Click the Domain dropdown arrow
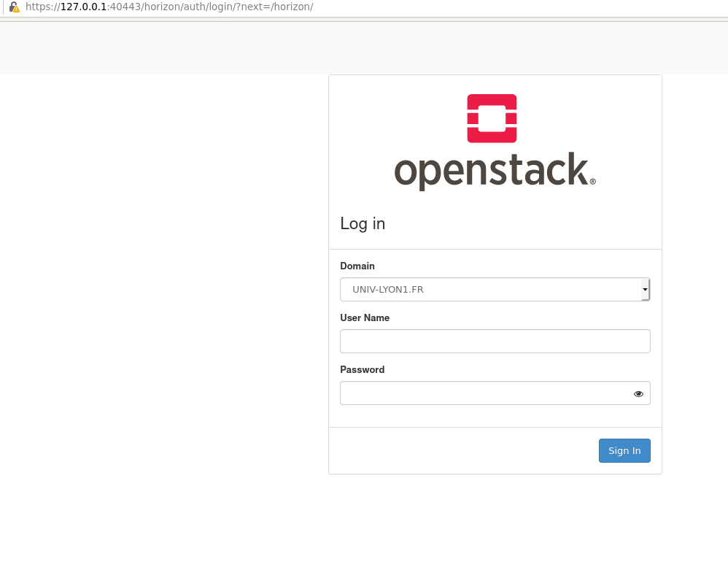This screenshot has height=562, width=728. coord(645,290)
